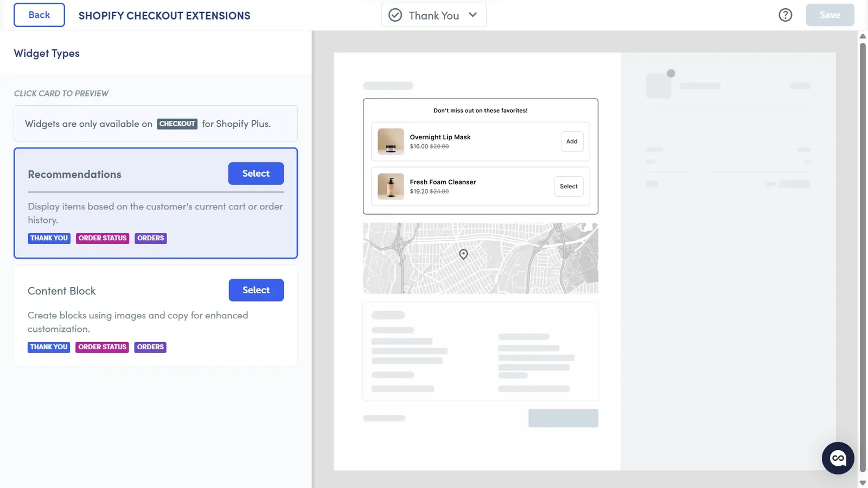Select the Content Block widget
Viewport: 868px width, 488px height.
[256, 290]
